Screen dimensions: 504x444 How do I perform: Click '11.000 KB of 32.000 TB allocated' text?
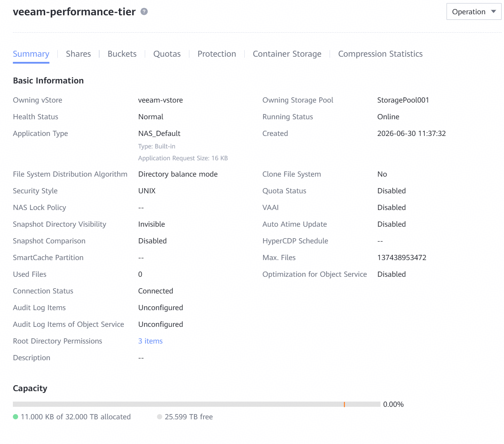[x=76, y=417]
